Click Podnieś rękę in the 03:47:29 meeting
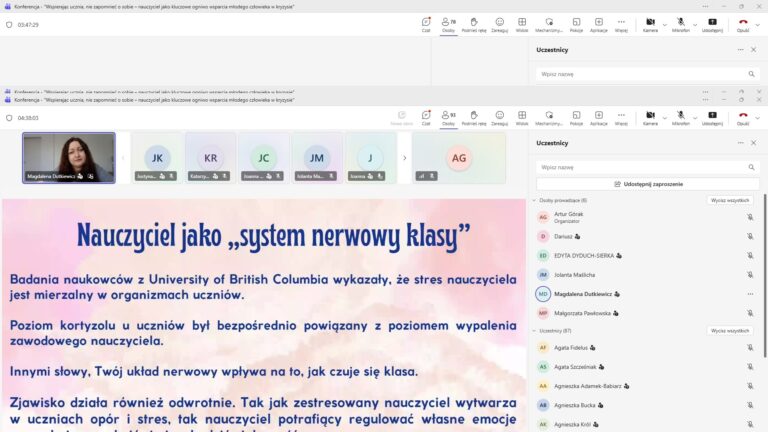This screenshot has height=432, width=768. [x=474, y=24]
